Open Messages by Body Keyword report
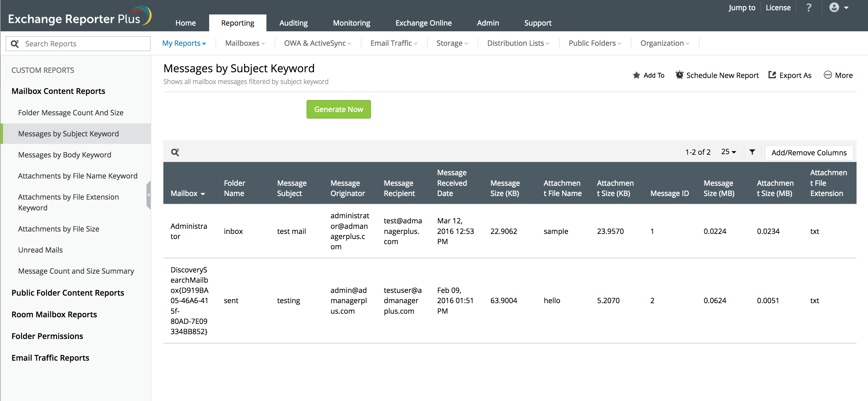This screenshot has width=868, height=401. click(x=64, y=155)
